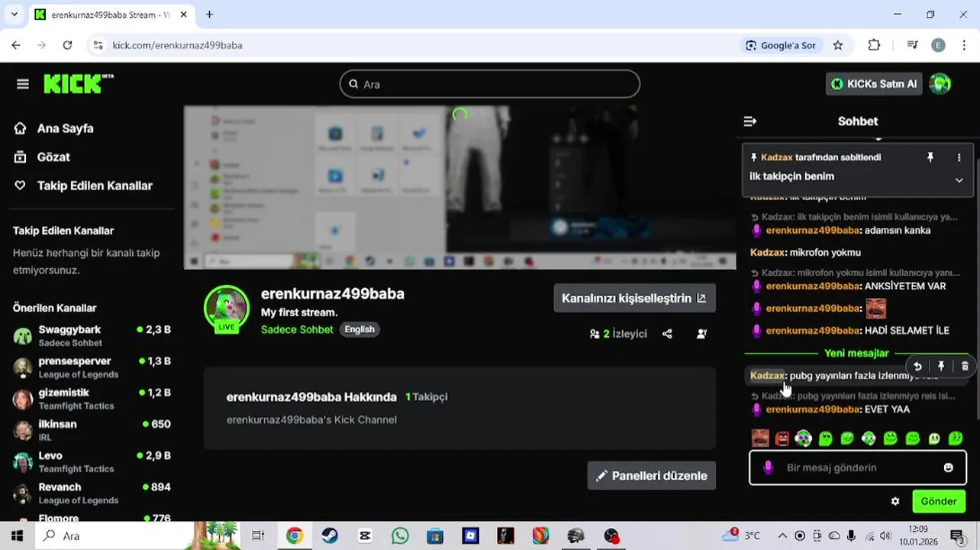Click the '1 Takipçi' follower text
Screen dimensions: 980x550
click(426, 396)
